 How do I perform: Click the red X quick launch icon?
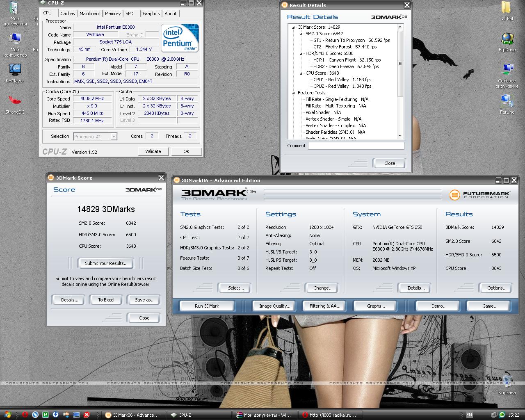coord(87,415)
